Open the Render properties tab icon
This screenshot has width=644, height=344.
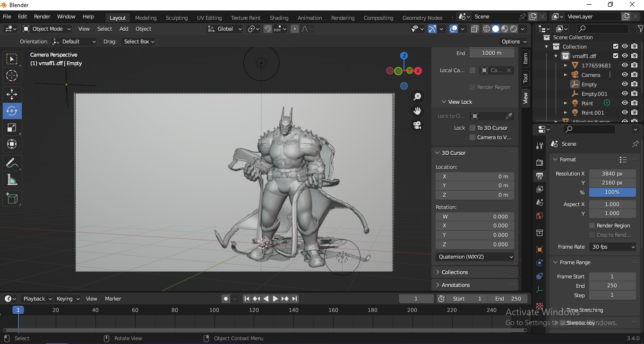click(540, 162)
